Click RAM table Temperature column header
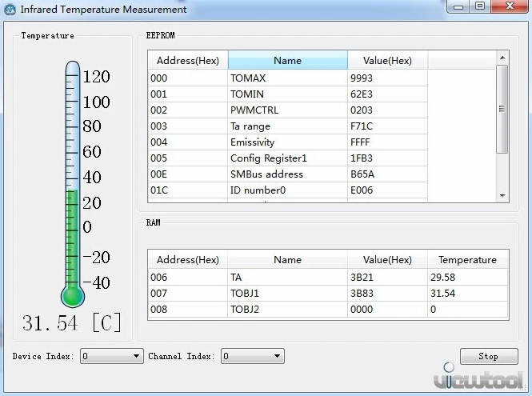The height and width of the screenshot is (396, 532). [467, 259]
